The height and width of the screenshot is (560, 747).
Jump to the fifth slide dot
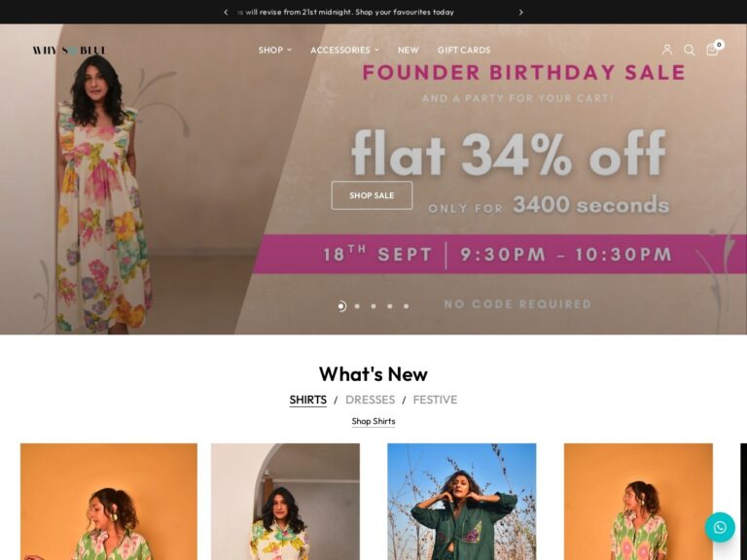[406, 306]
